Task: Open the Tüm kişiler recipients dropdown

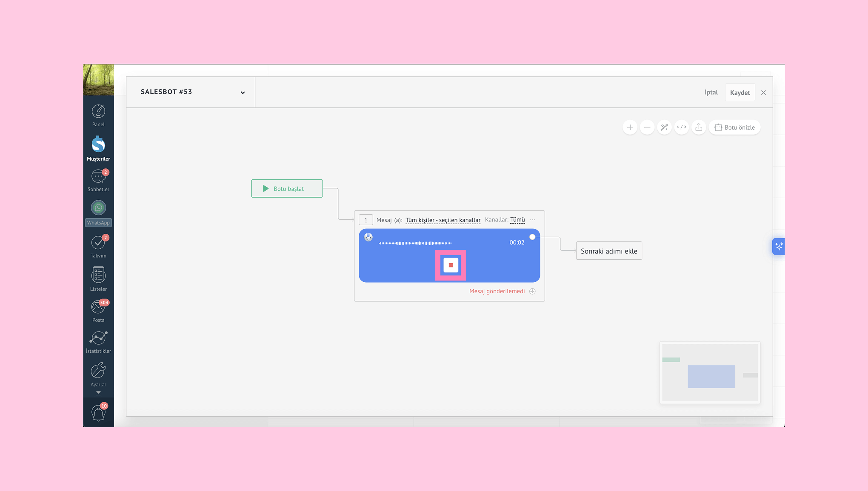Action: [443, 220]
